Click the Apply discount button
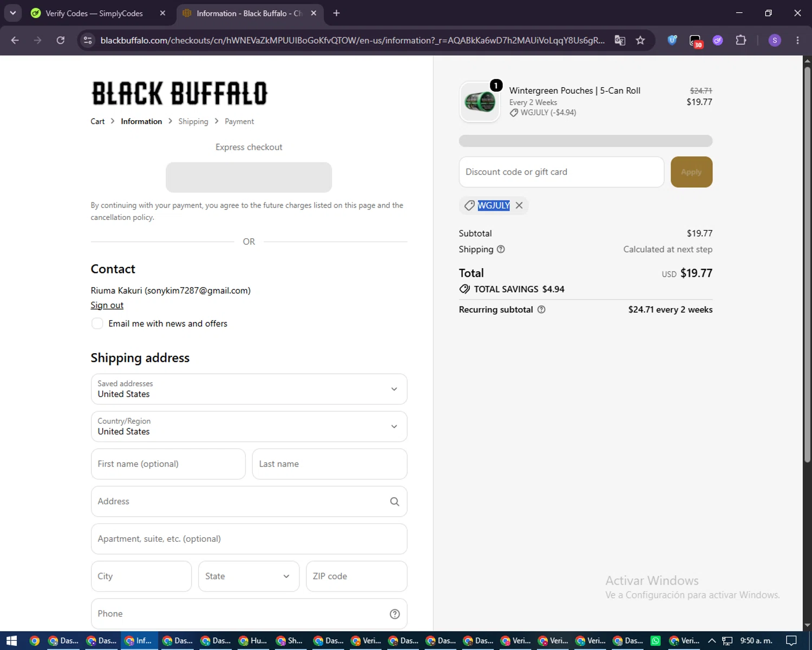Screen dimensions: 812x650 pos(691,172)
